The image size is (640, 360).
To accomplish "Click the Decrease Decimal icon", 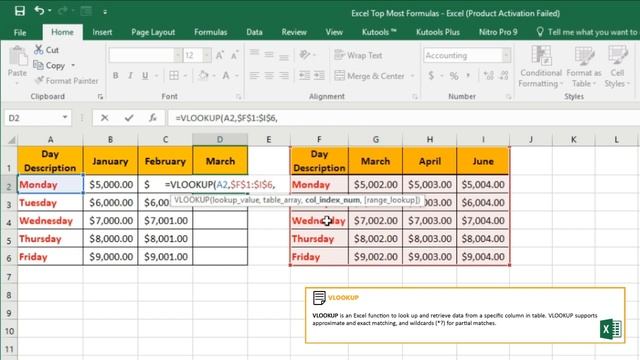I will (504, 76).
